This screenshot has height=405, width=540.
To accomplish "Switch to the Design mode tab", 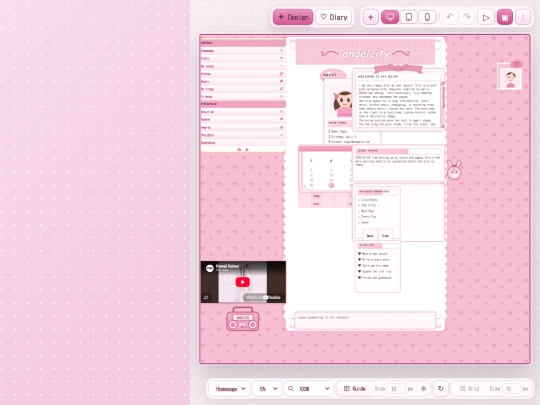I will click(x=293, y=17).
